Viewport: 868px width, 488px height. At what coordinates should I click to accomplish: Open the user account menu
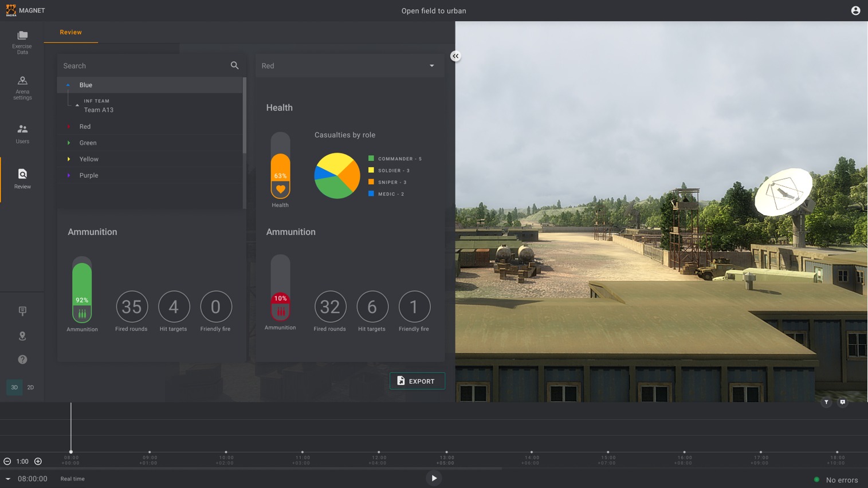(x=855, y=10)
